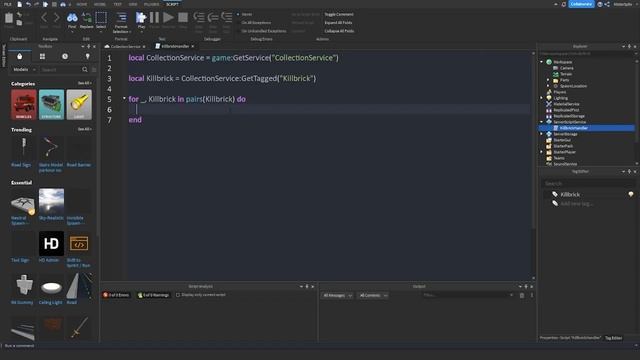Viewport: 640px width, 360px height.
Task: Select the Vehicles category thumbnail
Action: pyautogui.click(x=24, y=104)
